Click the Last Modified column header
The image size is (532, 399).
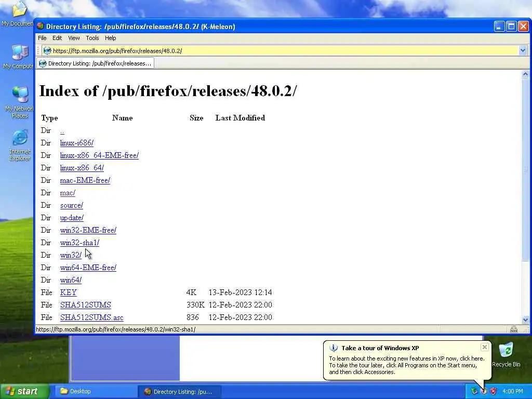[x=240, y=118]
